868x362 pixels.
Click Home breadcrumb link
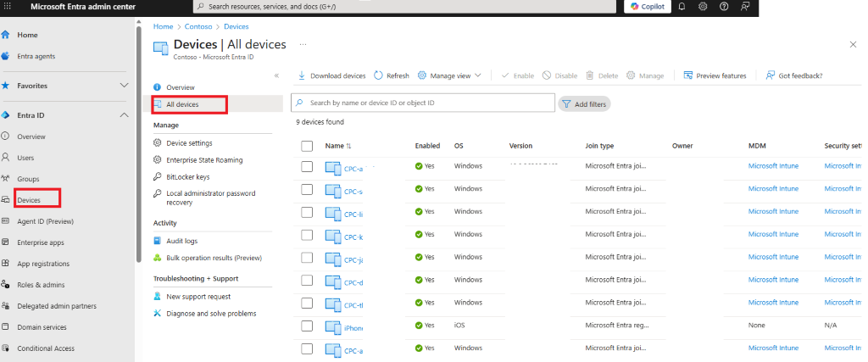[164, 26]
